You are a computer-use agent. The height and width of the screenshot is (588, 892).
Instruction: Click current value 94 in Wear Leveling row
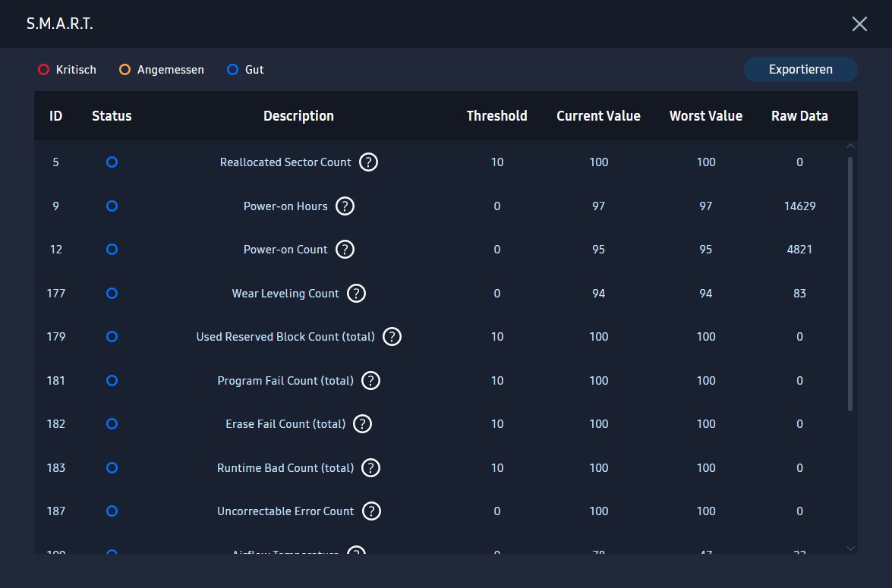click(598, 294)
